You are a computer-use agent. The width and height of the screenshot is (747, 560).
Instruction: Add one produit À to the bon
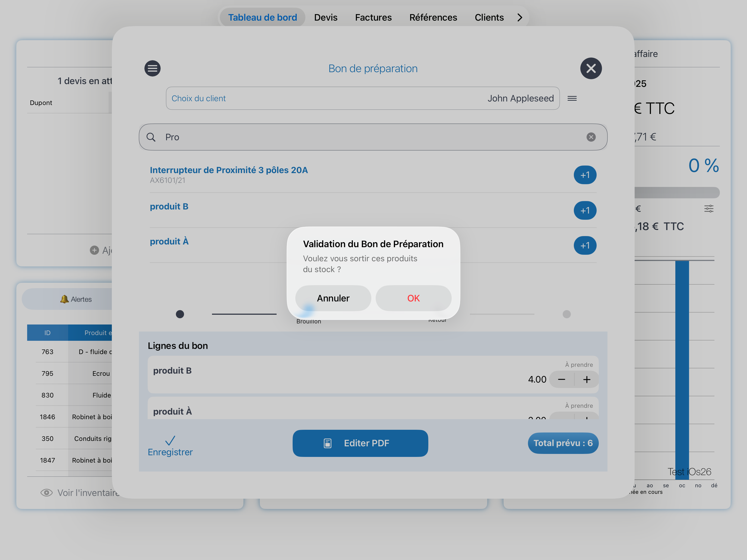point(585,245)
